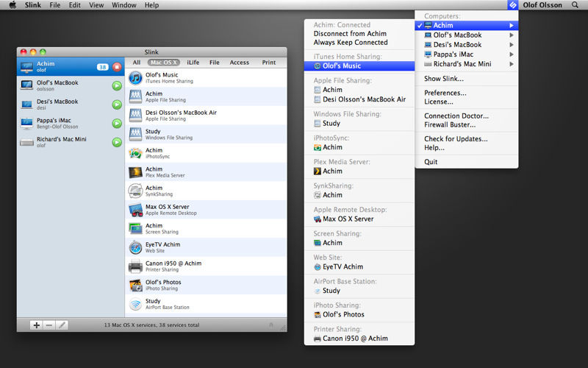Expand Achim submenu arrow
The height and width of the screenshot is (368, 588).
click(x=512, y=26)
